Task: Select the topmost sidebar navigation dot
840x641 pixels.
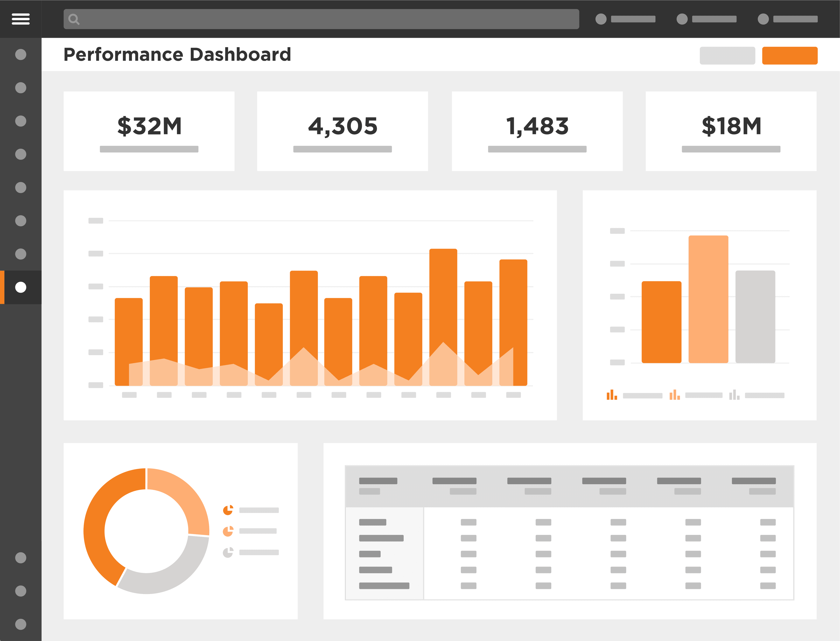Action: (21, 54)
